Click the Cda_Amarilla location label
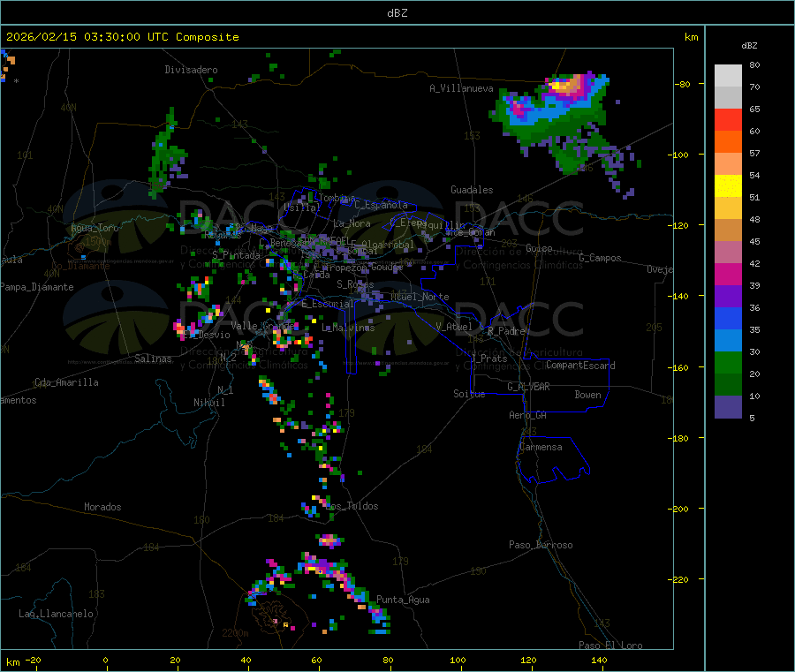795x672 pixels. (66, 382)
